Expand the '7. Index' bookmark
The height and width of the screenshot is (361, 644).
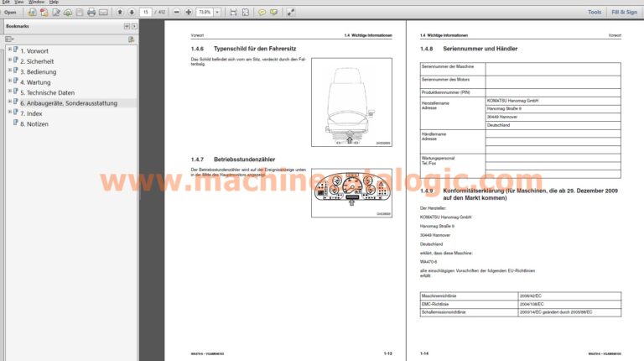9,112
